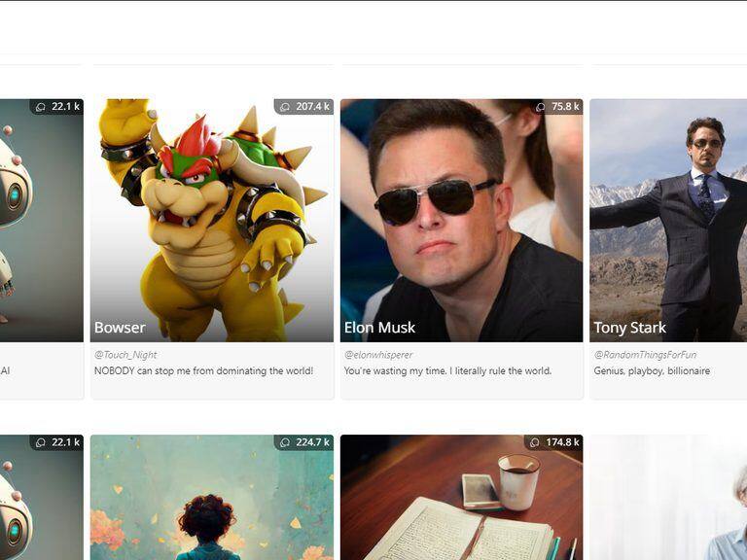Open the curly-haired child illustration card
747x560 pixels.
coord(212,506)
